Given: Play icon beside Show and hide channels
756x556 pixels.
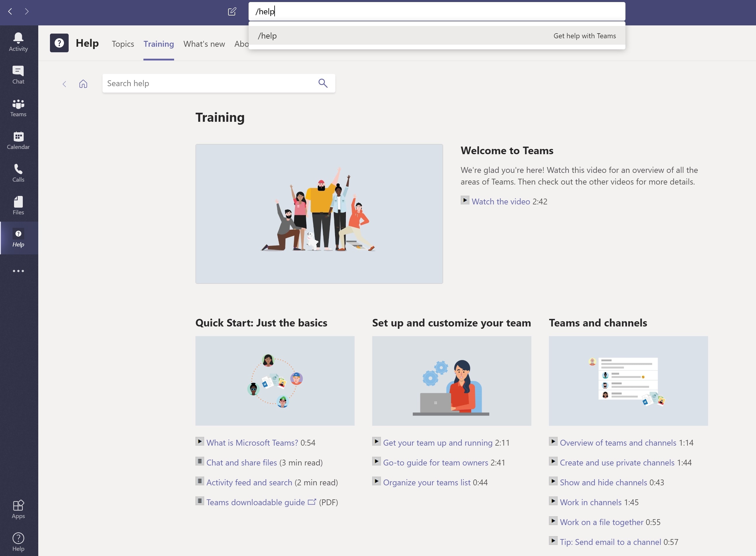Looking at the screenshot, I should [553, 481].
